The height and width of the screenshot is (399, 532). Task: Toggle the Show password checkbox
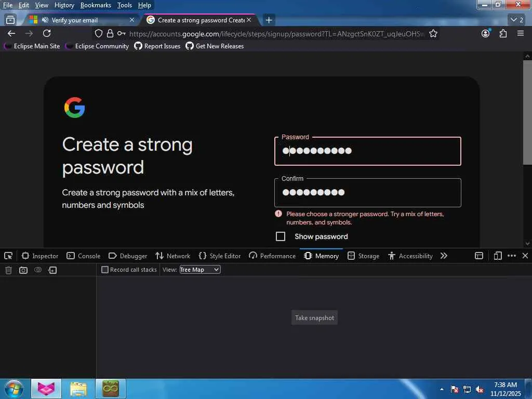point(281,236)
